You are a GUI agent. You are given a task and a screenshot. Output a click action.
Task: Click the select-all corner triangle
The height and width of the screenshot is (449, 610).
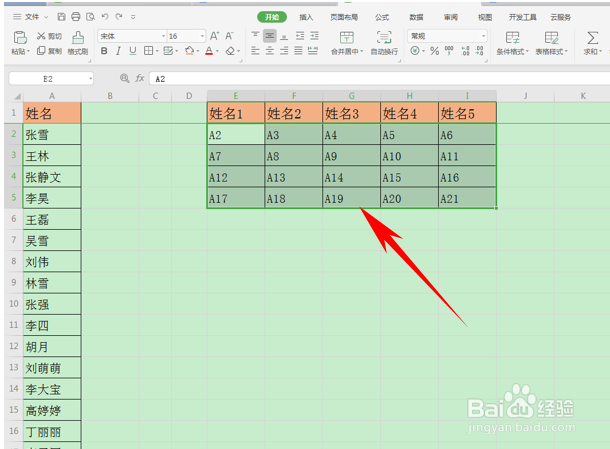pos(18,96)
